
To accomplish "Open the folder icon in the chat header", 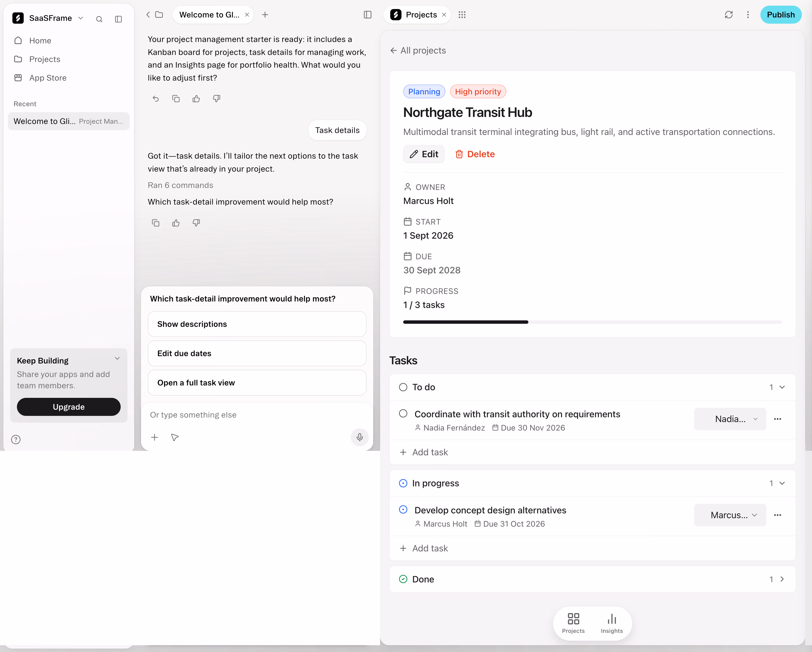I will (x=159, y=15).
